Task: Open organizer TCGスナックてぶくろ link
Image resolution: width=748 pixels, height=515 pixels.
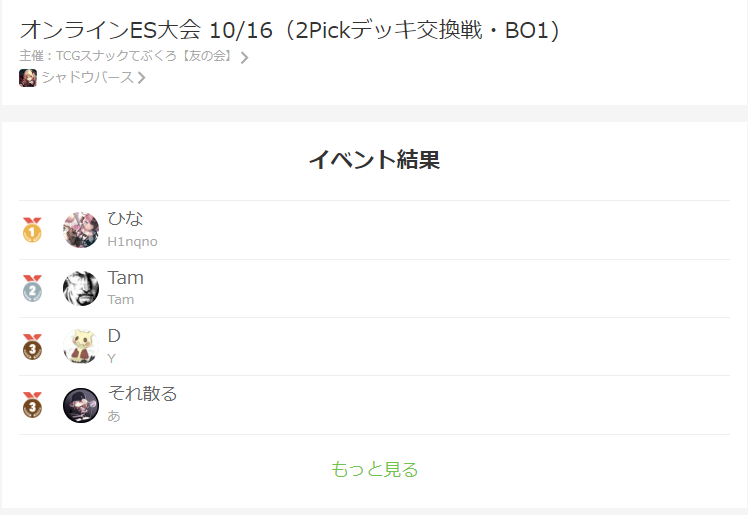Action: point(126,56)
